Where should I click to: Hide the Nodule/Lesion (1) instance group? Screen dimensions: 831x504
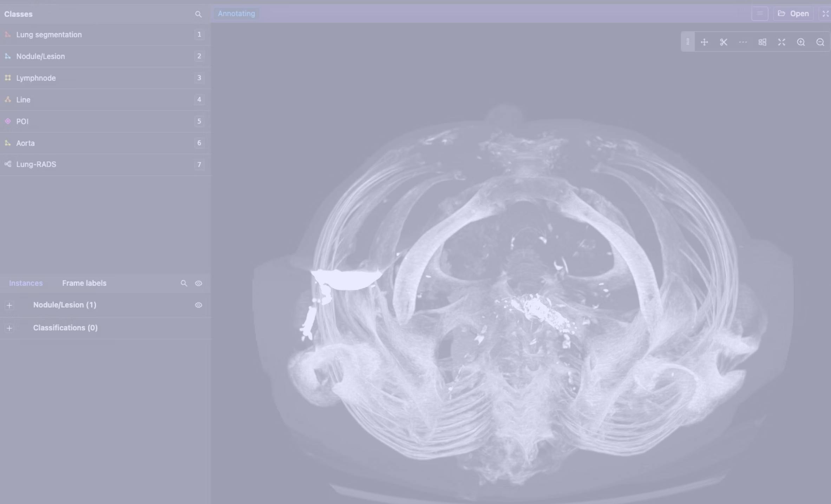click(x=198, y=305)
